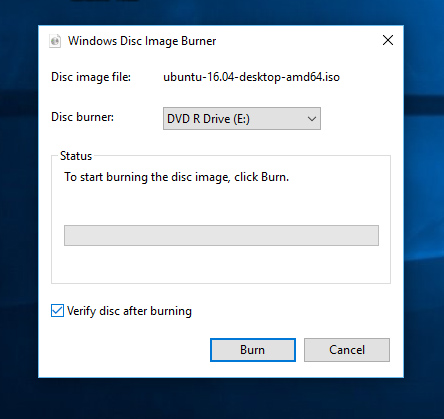The height and width of the screenshot is (419, 444).
Task: Click the disc image icon in title bar
Action: pyautogui.click(x=55, y=41)
